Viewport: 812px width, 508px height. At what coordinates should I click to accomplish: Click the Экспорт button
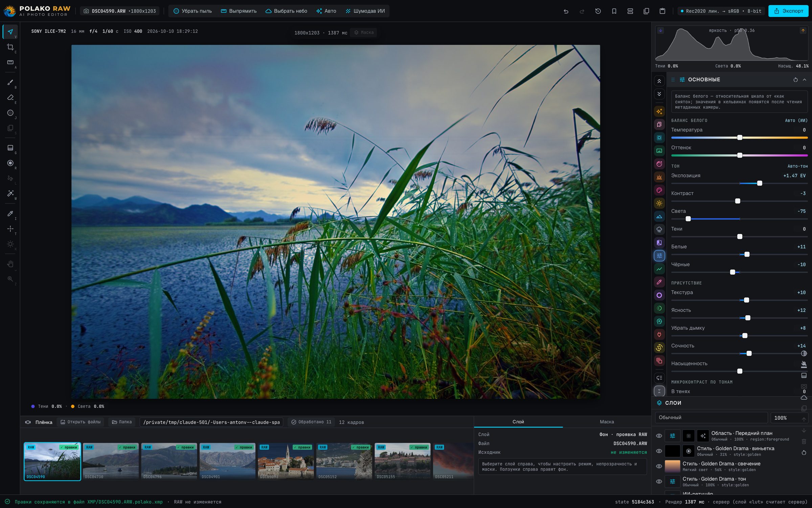click(788, 11)
